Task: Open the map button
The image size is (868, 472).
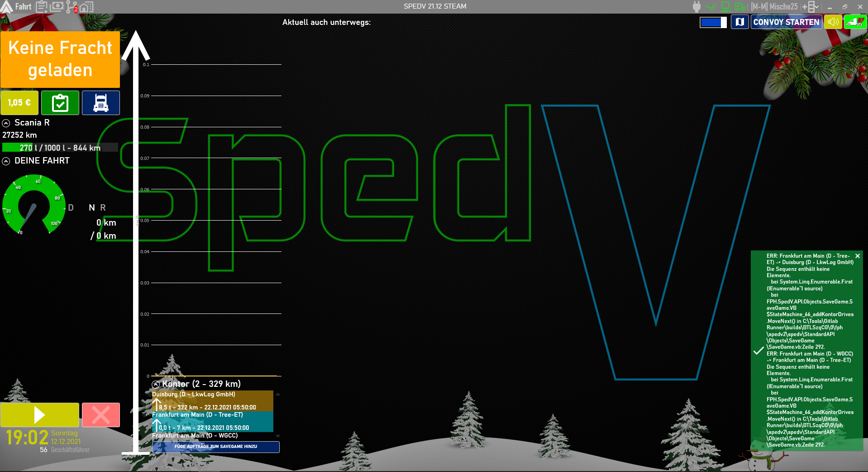Action: (x=739, y=22)
